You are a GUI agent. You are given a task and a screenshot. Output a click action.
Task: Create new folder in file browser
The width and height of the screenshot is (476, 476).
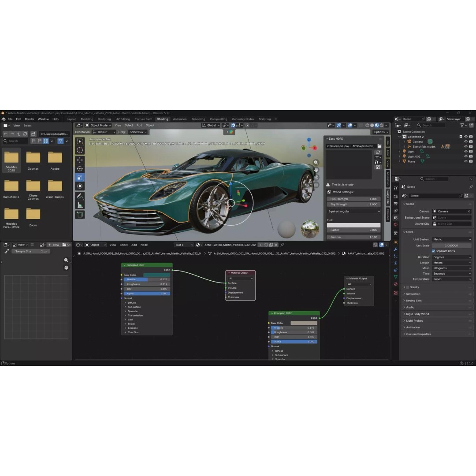(x=33, y=134)
